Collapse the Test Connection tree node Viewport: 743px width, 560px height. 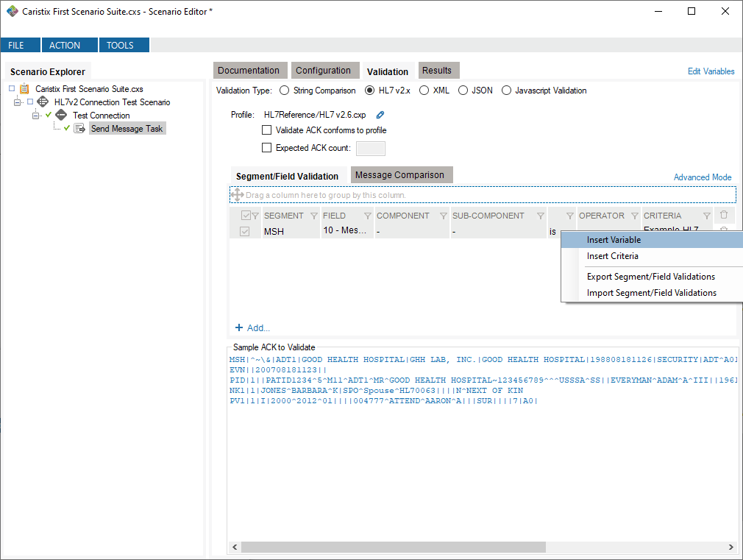(x=35, y=115)
